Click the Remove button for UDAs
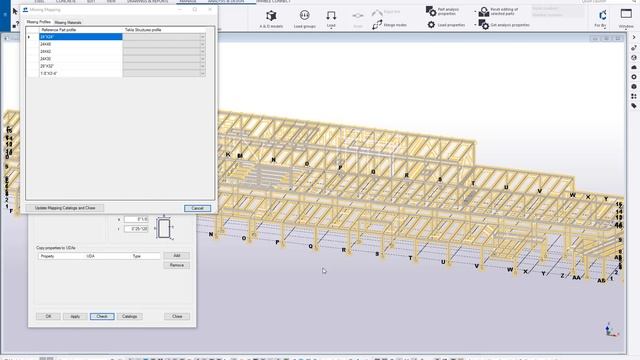640x360 pixels. [177, 265]
